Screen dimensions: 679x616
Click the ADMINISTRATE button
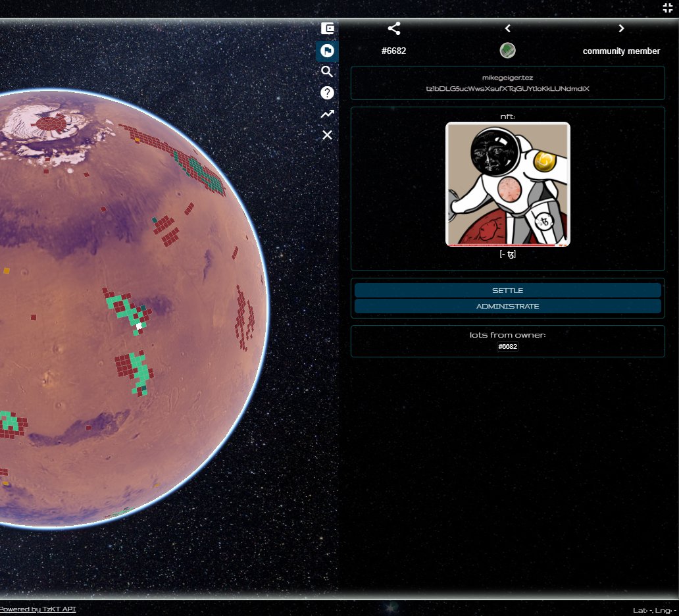point(507,306)
